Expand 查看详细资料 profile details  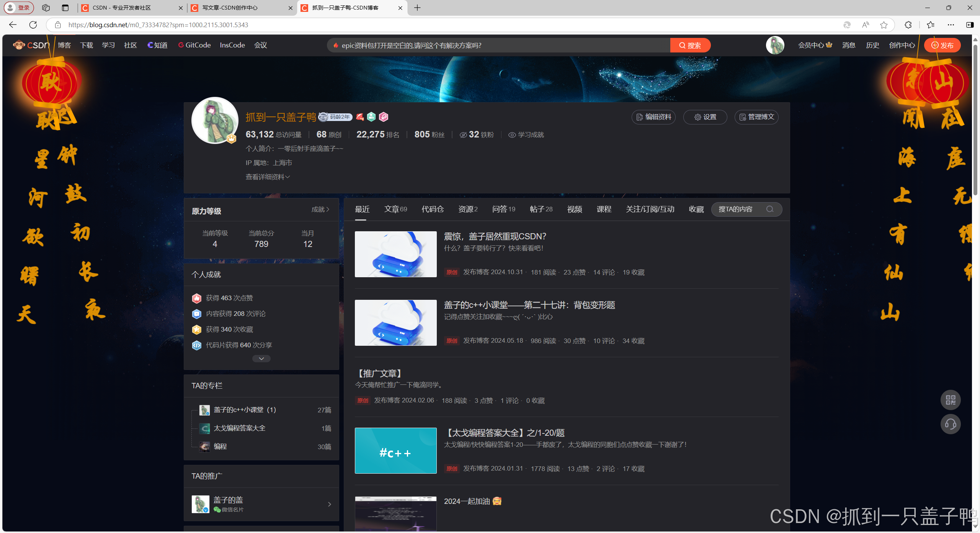point(267,177)
